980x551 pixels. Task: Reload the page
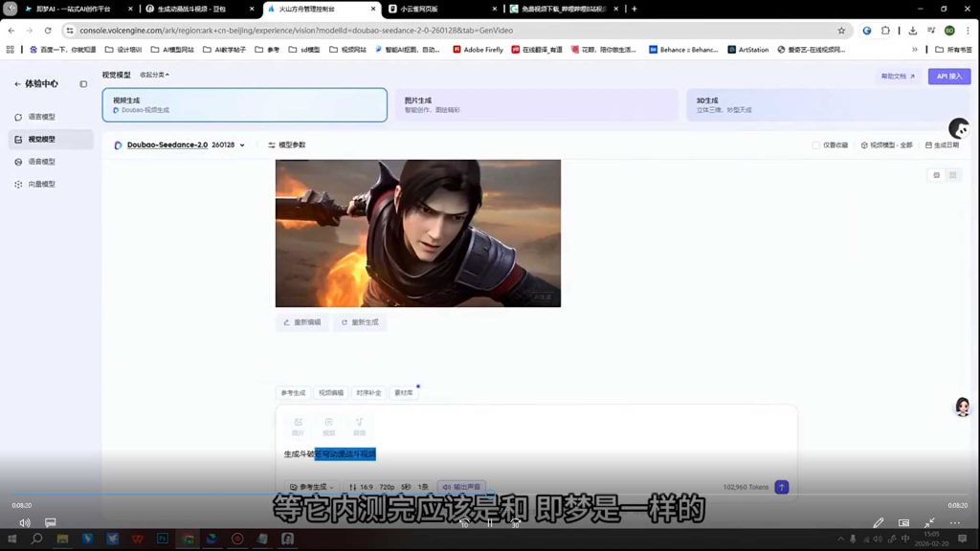pos(48,30)
